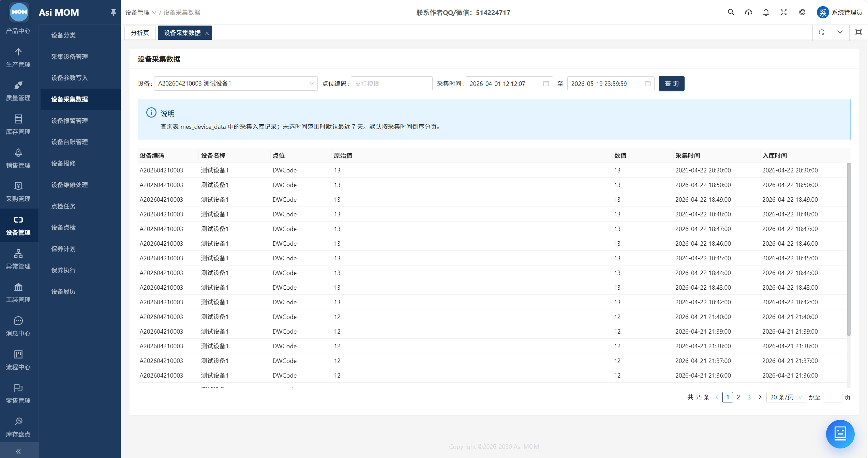
Task: Open the floating assistant robot button
Action: point(840,434)
